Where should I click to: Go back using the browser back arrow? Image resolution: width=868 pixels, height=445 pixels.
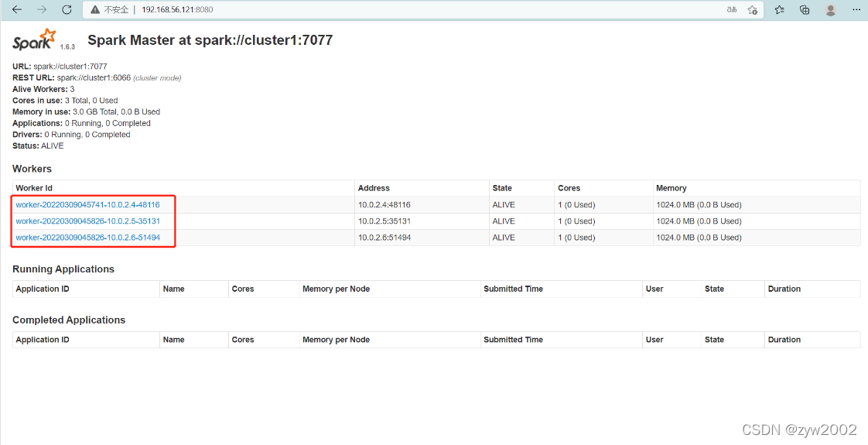(x=17, y=9)
